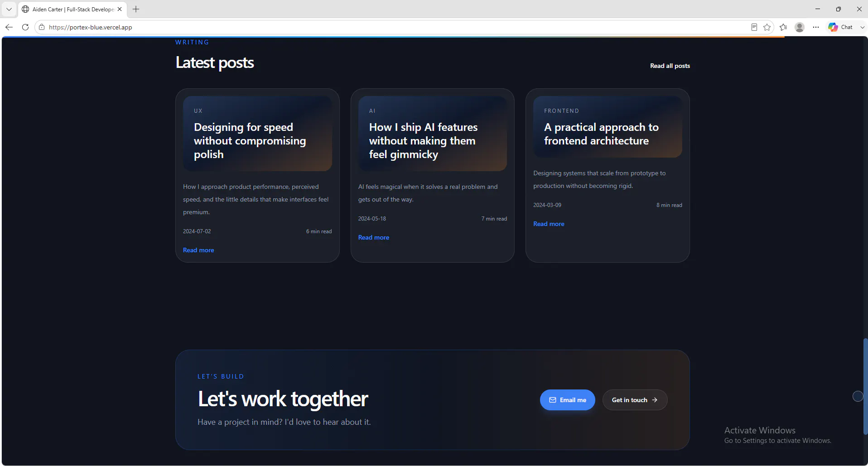Close the Aiden Carter tab
This screenshot has height=466, width=868.
pos(120,9)
